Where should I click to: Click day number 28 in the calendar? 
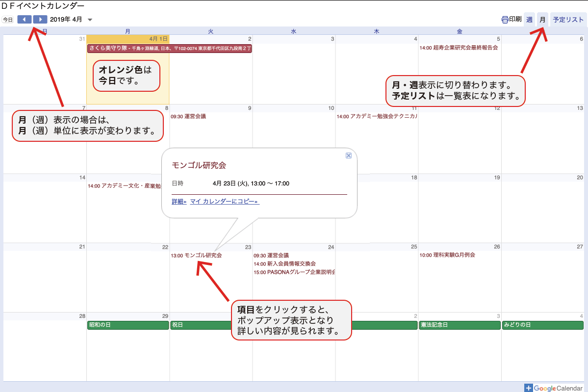coord(82,316)
